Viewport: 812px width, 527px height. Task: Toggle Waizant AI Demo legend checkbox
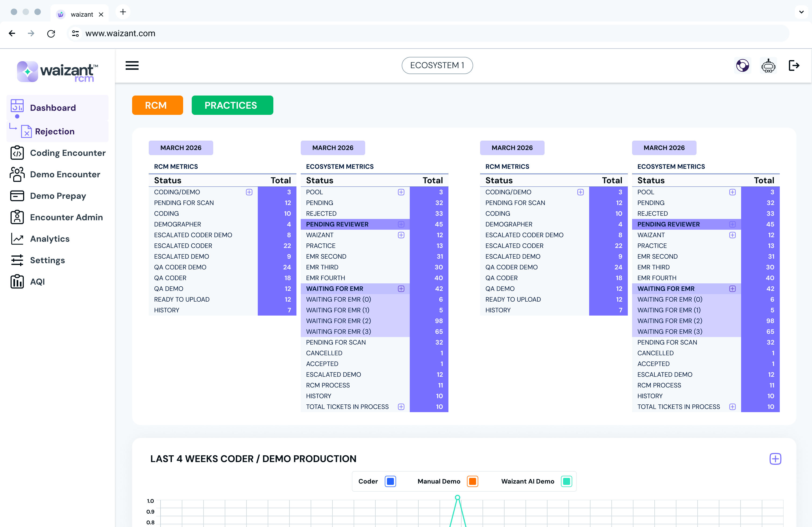coord(566,481)
